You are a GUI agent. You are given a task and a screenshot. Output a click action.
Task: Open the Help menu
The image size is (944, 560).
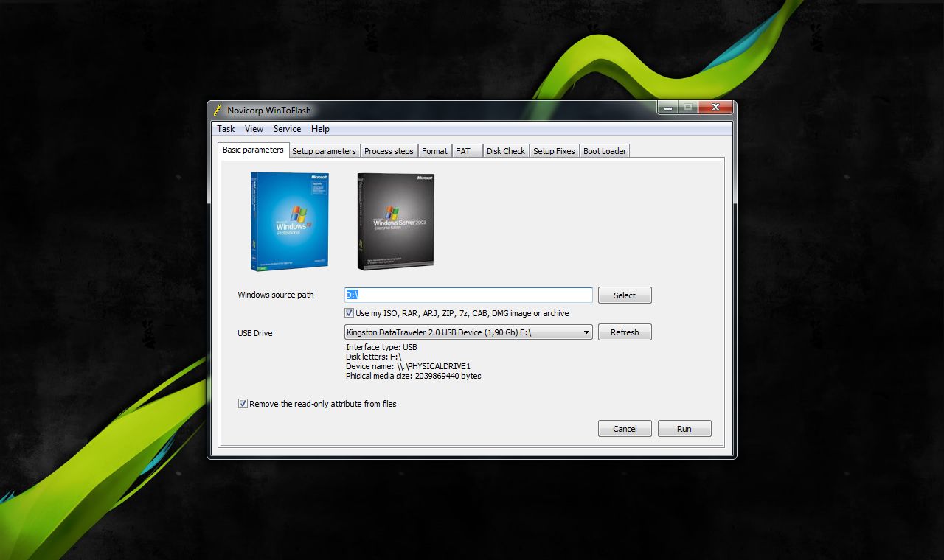(x=320, y=129)
